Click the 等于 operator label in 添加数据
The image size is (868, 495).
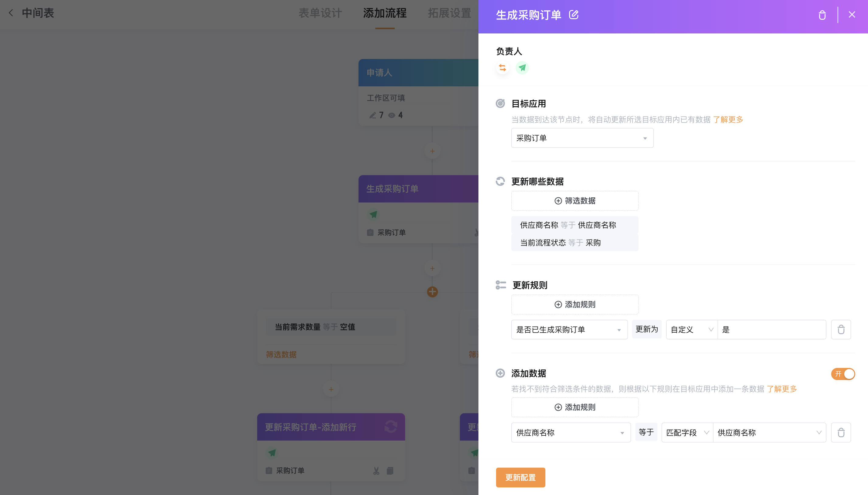click(646, 432)
